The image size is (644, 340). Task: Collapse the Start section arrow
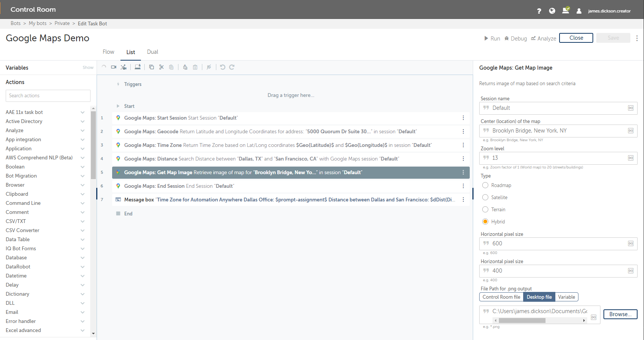click(x=118, y=106)
